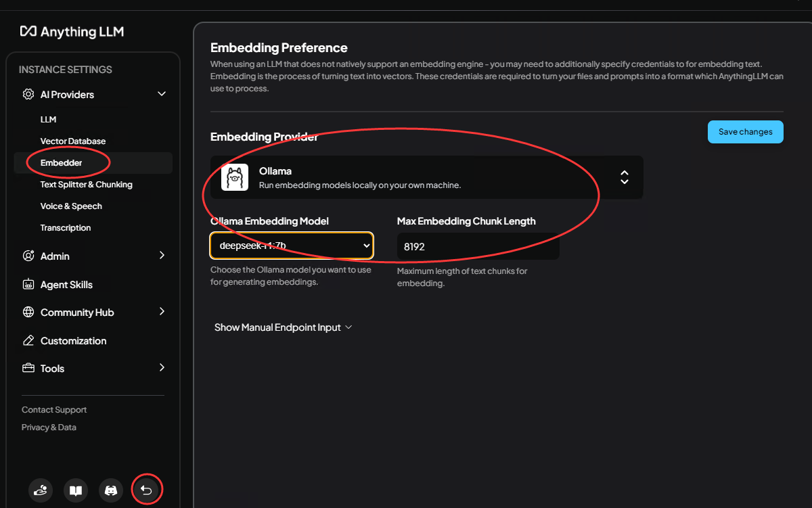Open the Ollama Embedding Model dropdown
Image resolution: width=812 pixels, height=508 pixels.
click(x=292, y=246)
